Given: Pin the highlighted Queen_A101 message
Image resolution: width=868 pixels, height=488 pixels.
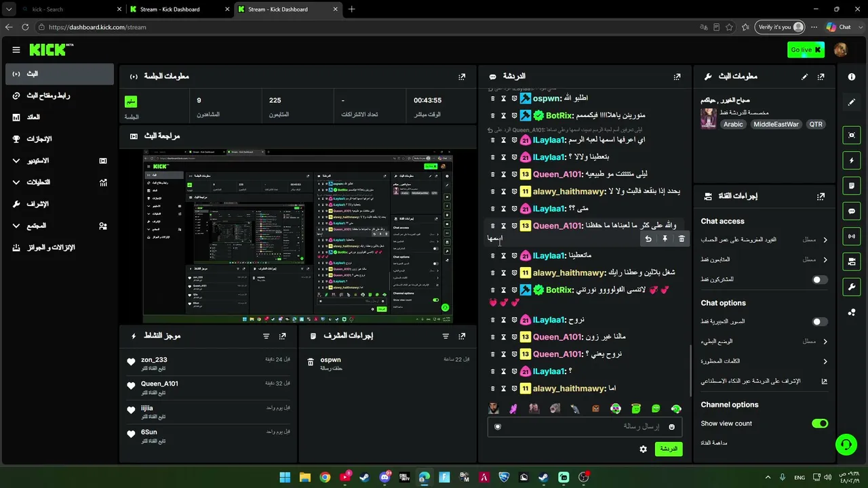Looking at the screenshot, I should [665, 239].
